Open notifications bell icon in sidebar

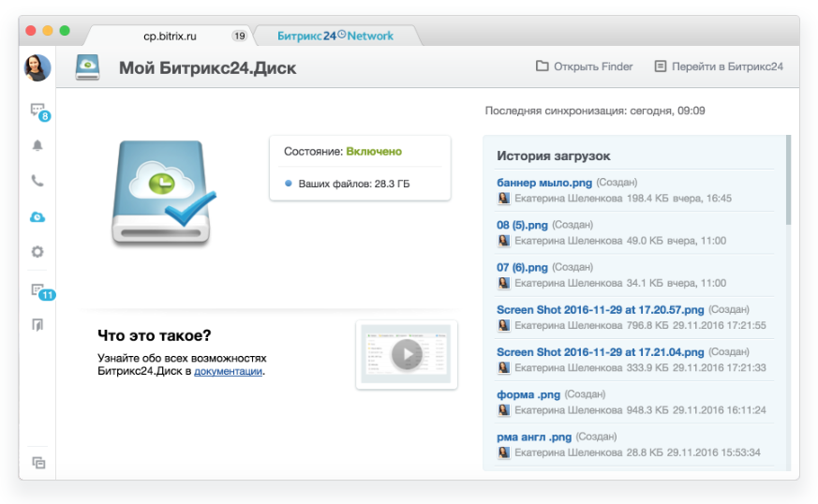click(37, 145)
